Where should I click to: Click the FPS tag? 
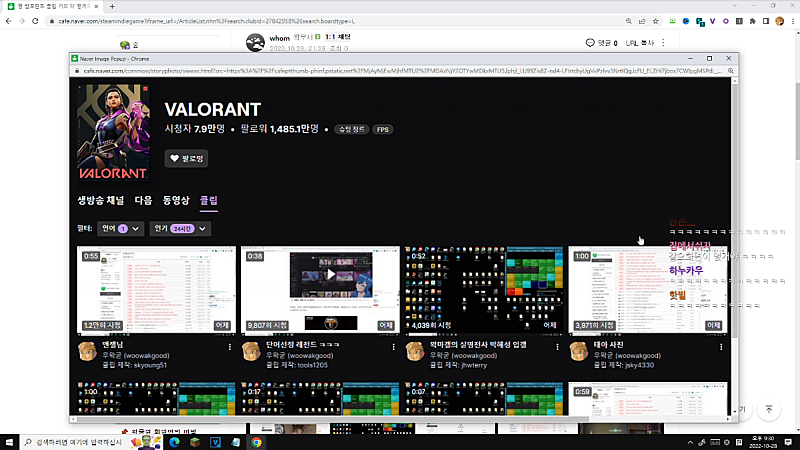tap(383, 130)
